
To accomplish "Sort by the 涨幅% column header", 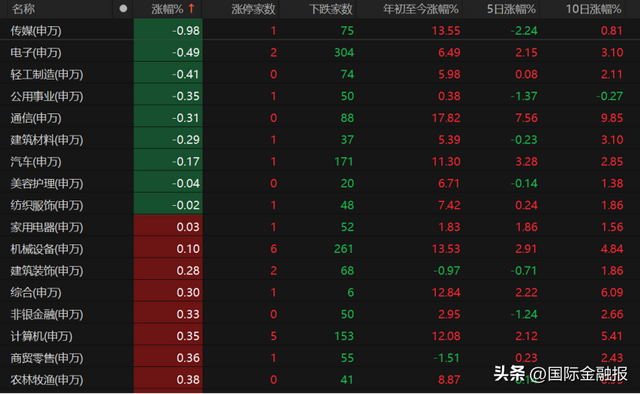I will click(167, 9).
